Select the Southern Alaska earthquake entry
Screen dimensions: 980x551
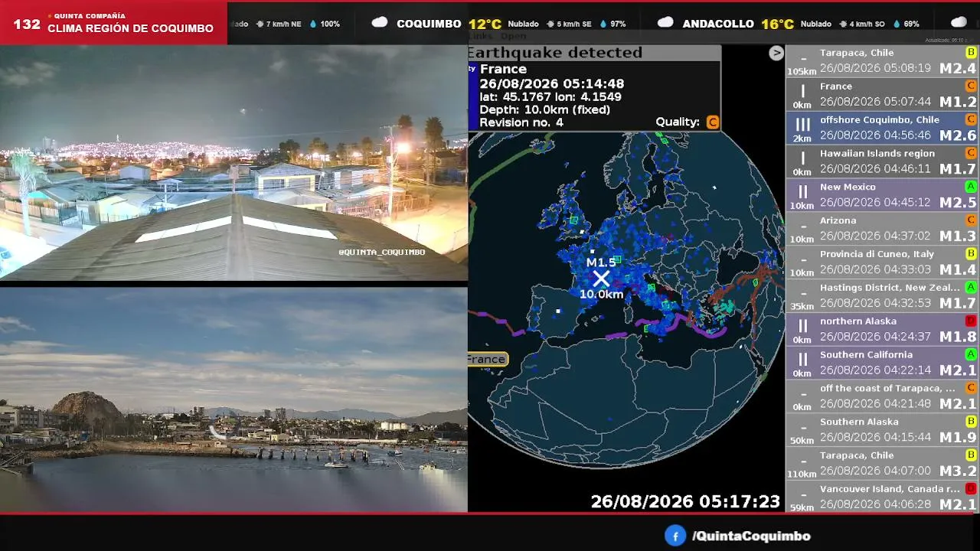point(882,430)
